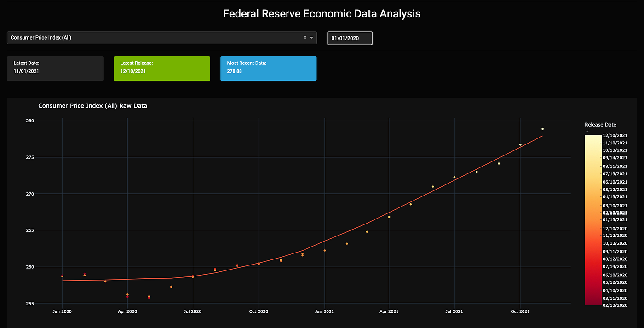
Task: Click the Federal Reserve Economic Data Analysis heading
Action: click(x=322, y=13)
